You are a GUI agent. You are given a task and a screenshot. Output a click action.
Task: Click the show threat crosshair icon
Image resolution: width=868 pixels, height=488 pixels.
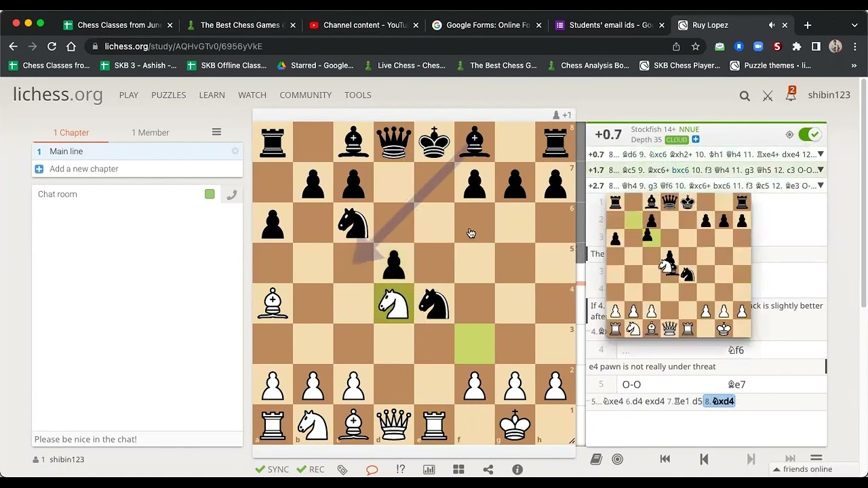[x=789, y=135]
